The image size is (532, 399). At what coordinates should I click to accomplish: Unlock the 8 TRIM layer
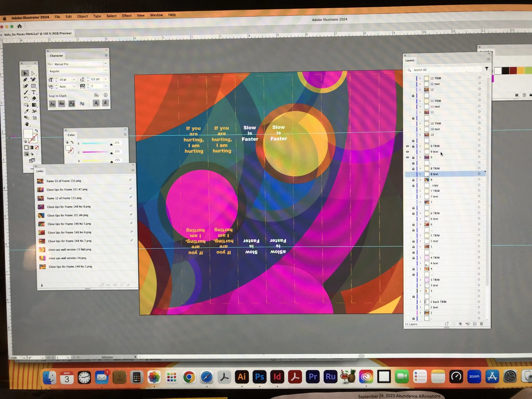click(413, 169)
